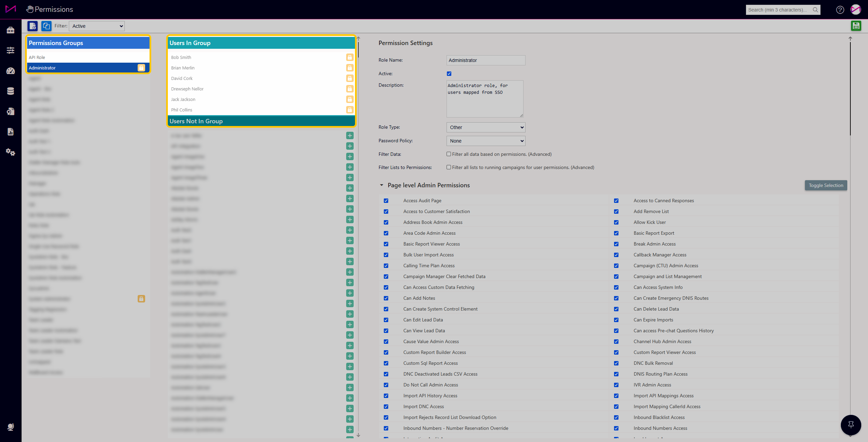
Task: Open the report chart icon in sidebar
Action: [x=11, y=132]
